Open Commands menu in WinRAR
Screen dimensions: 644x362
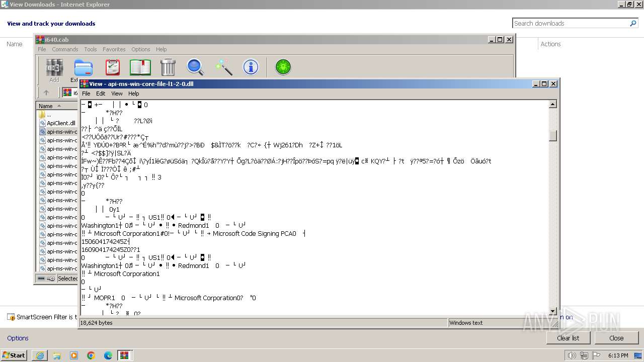65,49
